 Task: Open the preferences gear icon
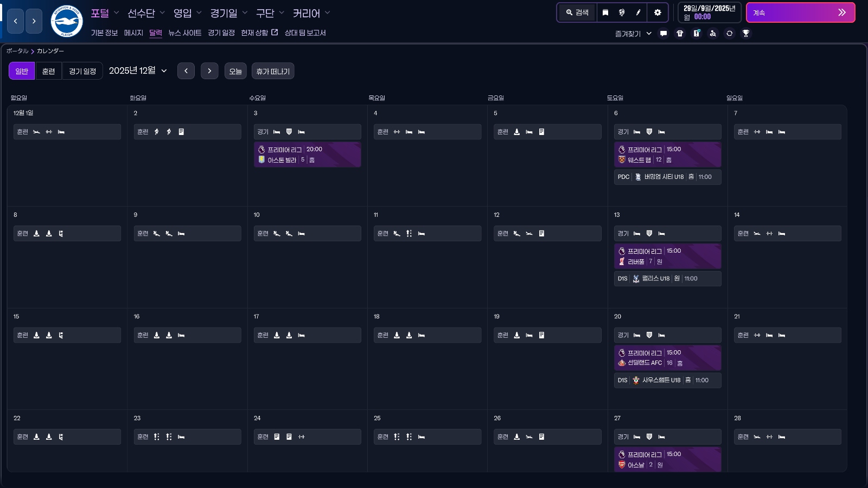pyautogui.click(x=657, y=12)
